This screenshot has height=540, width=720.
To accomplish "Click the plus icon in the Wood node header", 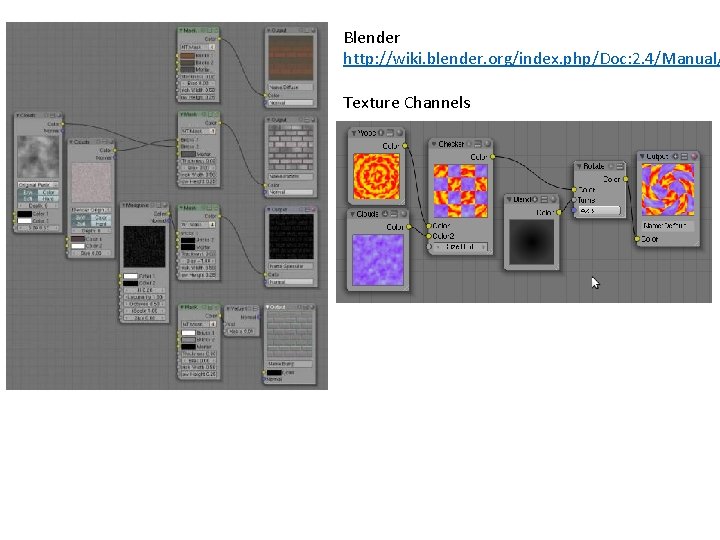I will (381, 133).
